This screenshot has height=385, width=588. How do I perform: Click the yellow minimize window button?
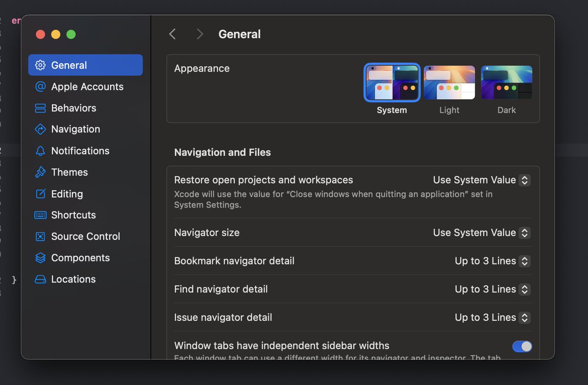56,34
